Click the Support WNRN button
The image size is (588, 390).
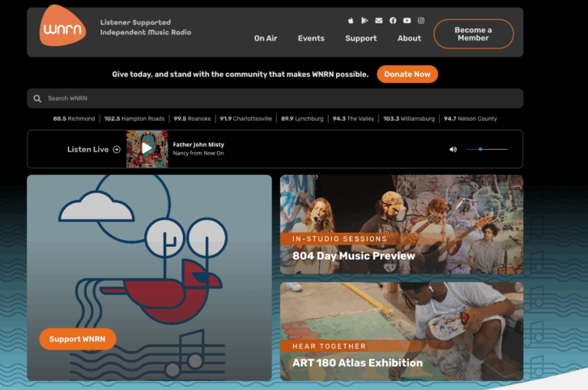(78, 339)
